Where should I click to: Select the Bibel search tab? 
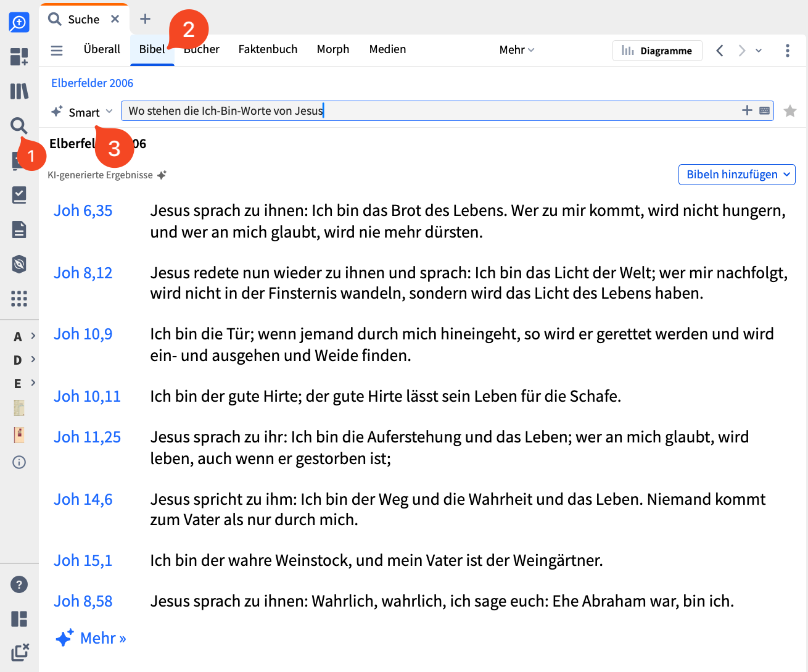[152, 49]
